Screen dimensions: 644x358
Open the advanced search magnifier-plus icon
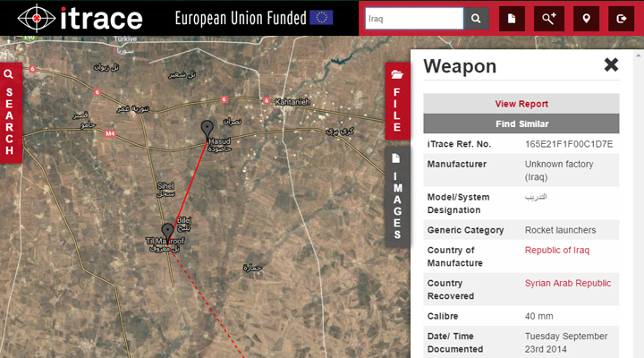[549, 19]
